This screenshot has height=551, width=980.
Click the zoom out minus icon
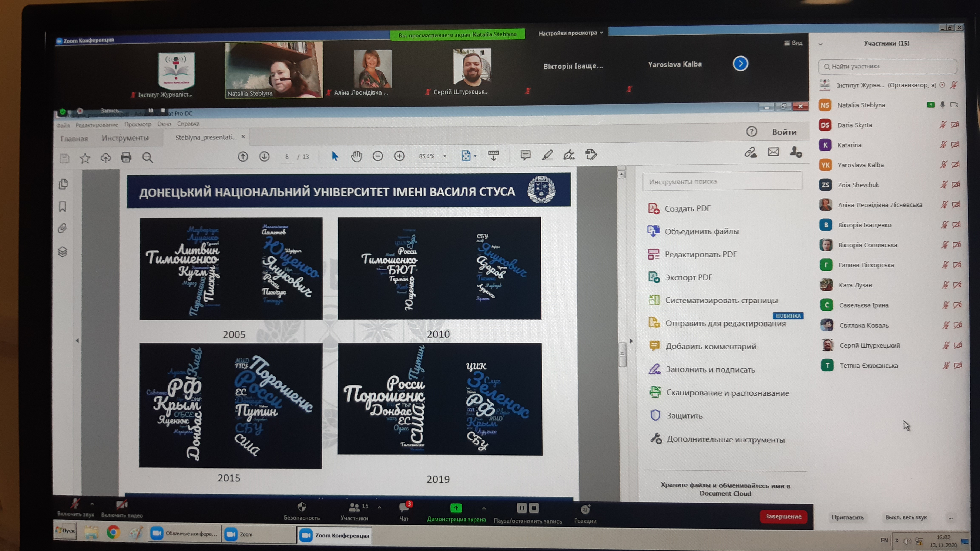[x=377, y=156]
